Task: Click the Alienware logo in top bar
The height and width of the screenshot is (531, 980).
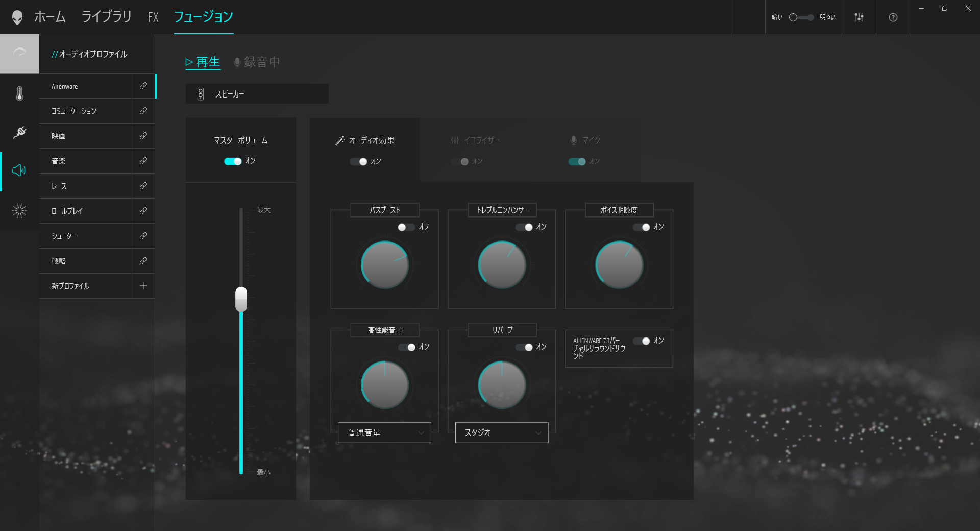Action: click(x=18, y=16)
